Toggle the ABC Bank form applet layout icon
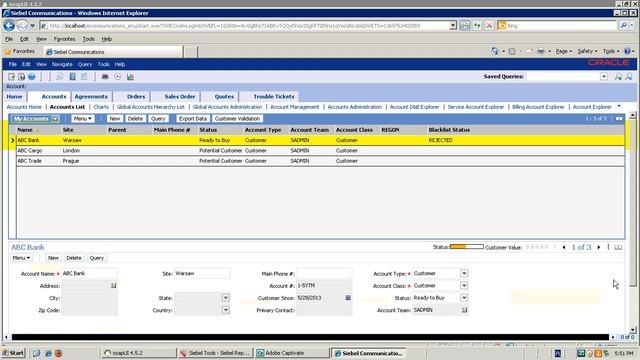This screenshot has height=360, width=640. click(618, 247)
